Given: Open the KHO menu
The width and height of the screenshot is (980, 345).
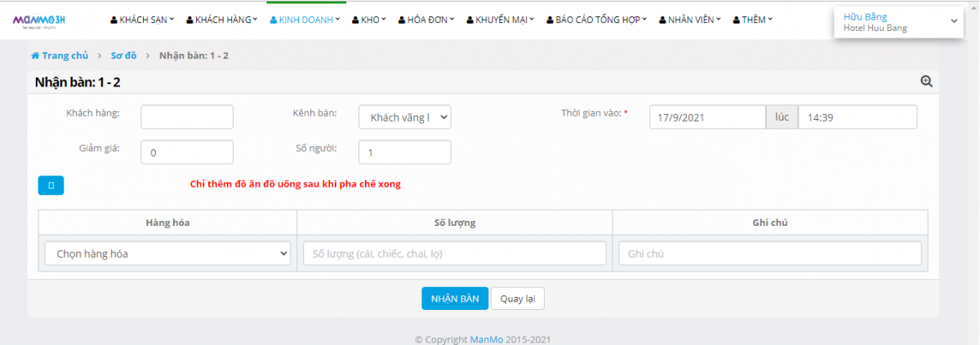Looking at the screenshot, I should point(369,20).
